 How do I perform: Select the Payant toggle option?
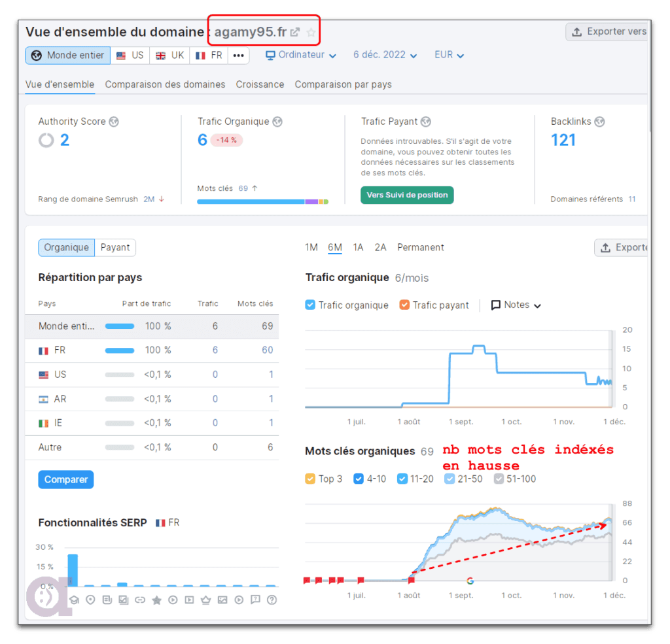[x=115, y=248]
